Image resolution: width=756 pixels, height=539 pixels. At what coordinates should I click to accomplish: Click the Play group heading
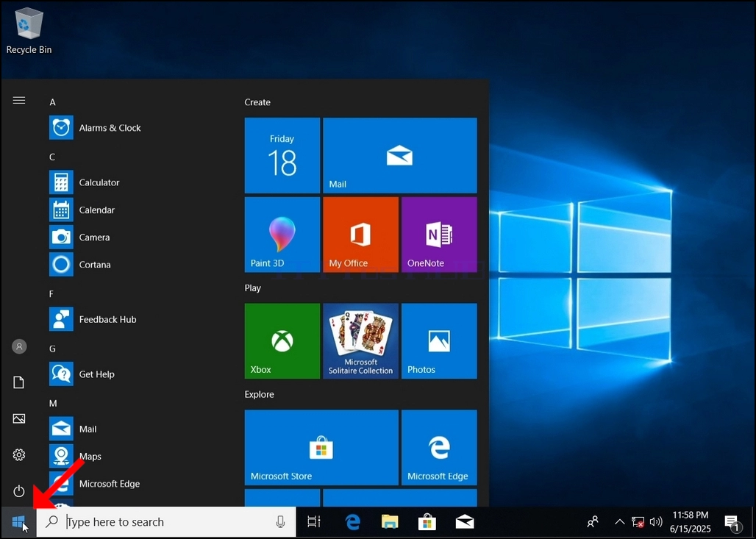[x=253, y=288]
